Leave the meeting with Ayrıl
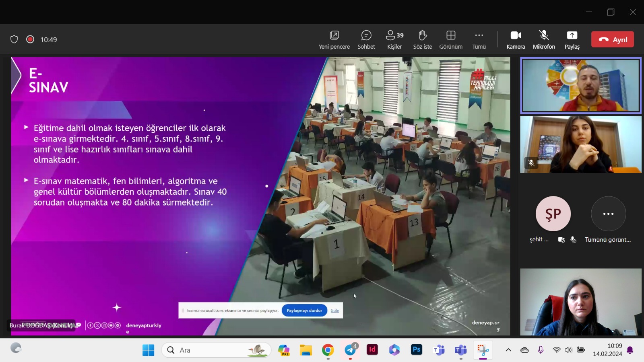This screenshot has width=644, height=362. pyautogui.click(x=612, y=39)
